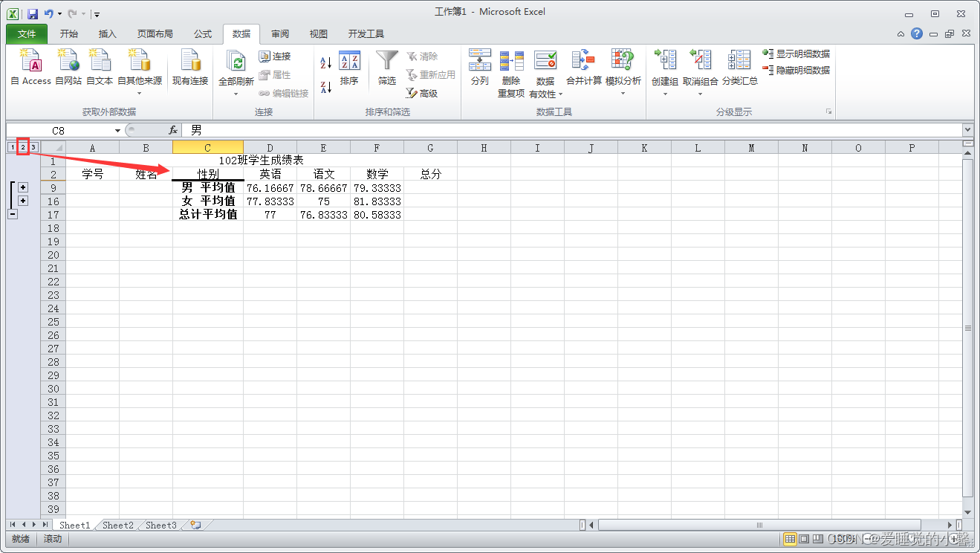
Task: Switch to the 插入 insert tab
Action: (x=108, y=34)
